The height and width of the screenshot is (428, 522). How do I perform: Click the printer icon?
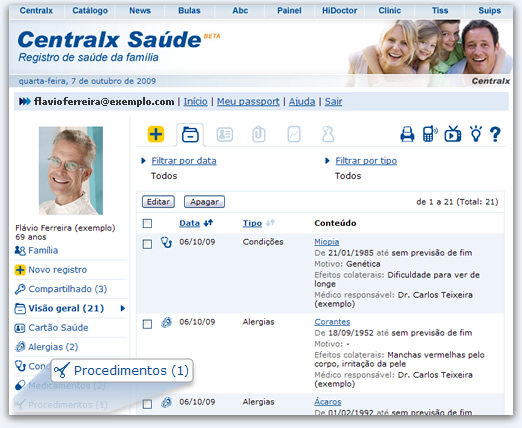click(x=407, y=134)
